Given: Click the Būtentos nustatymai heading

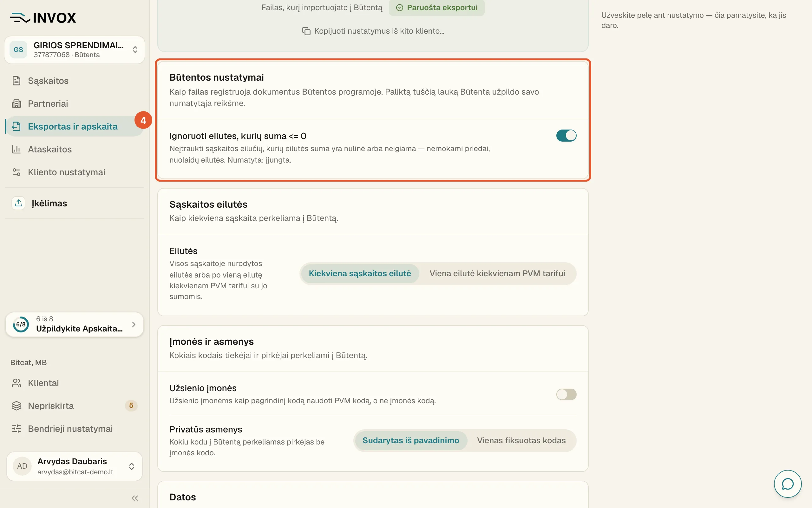Looking at the screenshot, I should 216,77.
